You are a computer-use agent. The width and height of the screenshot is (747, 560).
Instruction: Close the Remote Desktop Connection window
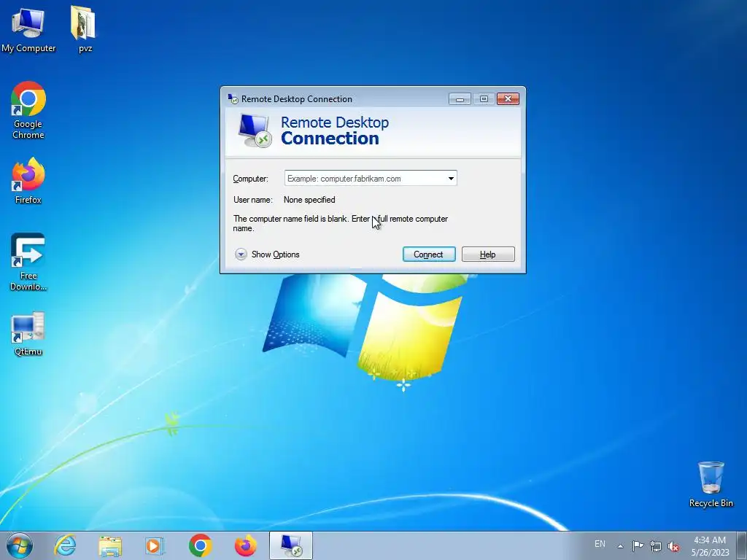click(x=508, y=98)
